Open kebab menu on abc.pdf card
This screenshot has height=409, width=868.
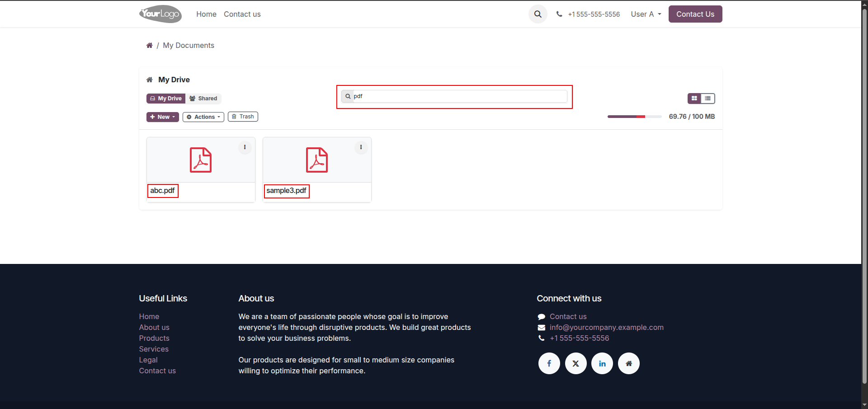coord(245,147)
